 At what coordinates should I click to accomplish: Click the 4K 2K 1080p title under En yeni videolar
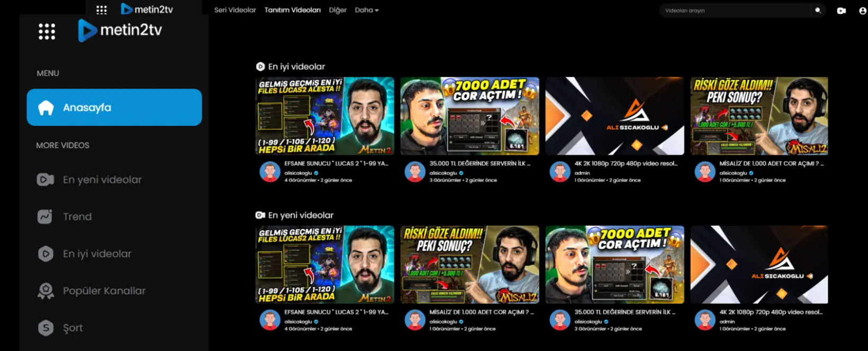[771, 312]
